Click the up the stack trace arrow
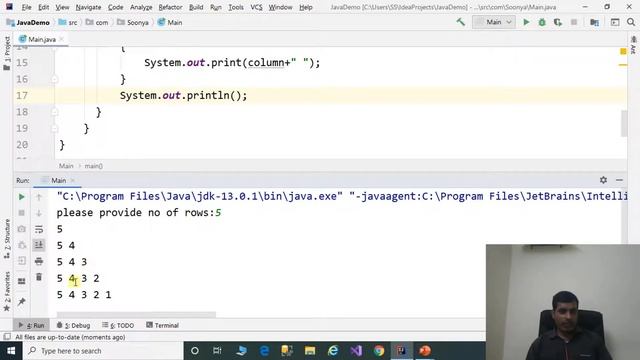This screenshot has width=640, height=360. pyautogui.click(x=39, y=197)
